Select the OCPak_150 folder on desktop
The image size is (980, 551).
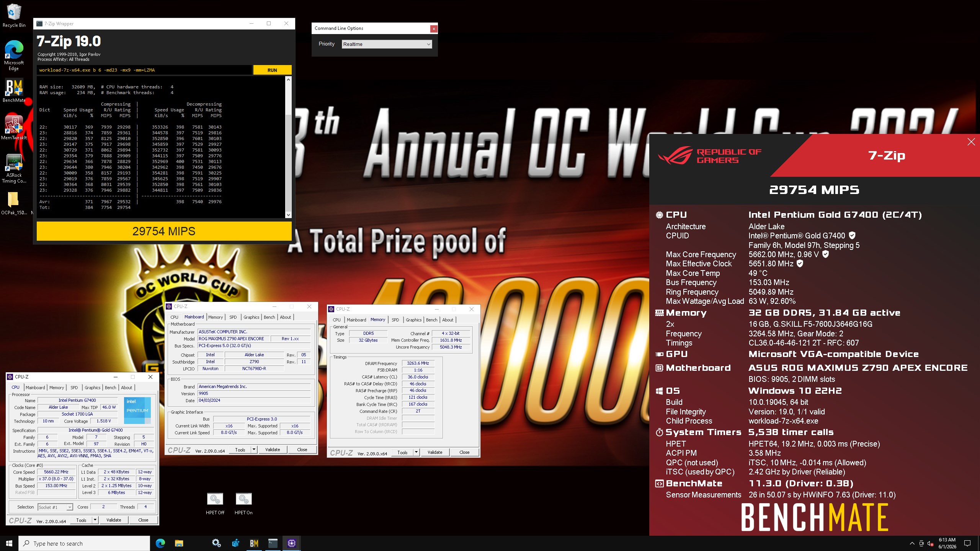(14, 204)
